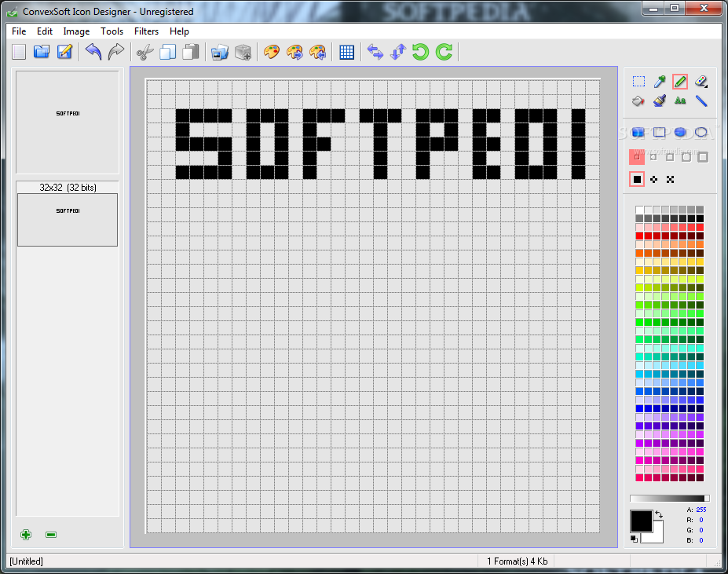
Task: Click the large icon preview pane
Action: tap(68, 122)
